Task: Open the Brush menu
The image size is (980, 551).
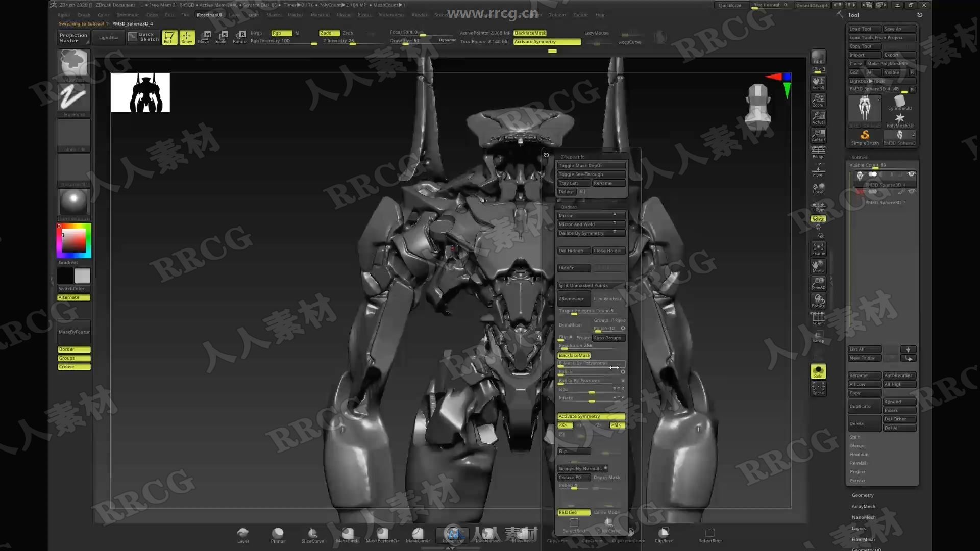Action: click(84, 15)
